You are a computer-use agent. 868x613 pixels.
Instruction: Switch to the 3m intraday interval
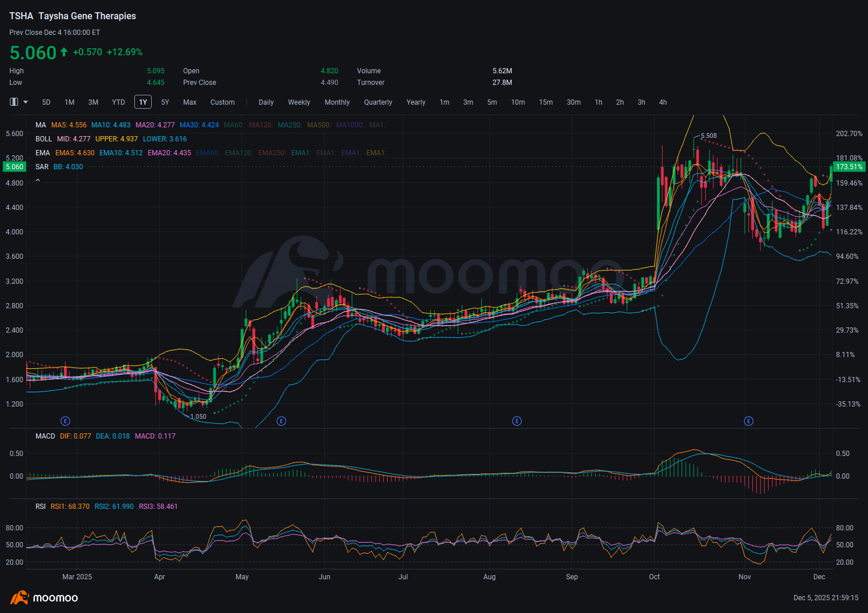(468, 102)
